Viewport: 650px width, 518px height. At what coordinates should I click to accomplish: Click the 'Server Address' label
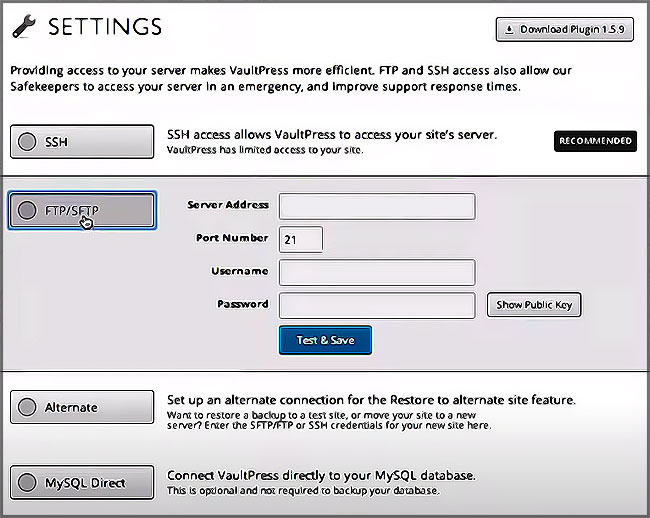(228, 205)
